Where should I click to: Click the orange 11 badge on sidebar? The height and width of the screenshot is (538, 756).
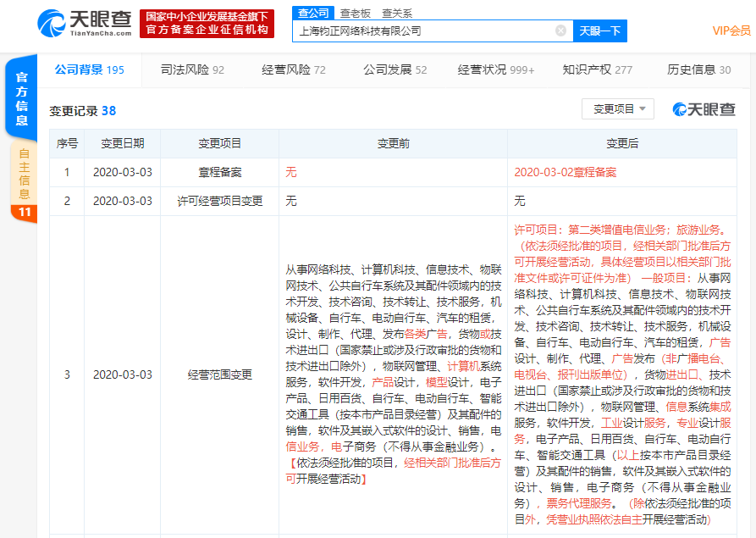click(24, 213)
